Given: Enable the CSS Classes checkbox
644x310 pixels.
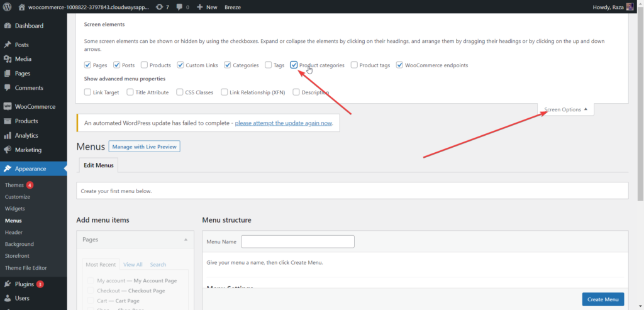Looking at the screenshot, I should tap(180, 92).
